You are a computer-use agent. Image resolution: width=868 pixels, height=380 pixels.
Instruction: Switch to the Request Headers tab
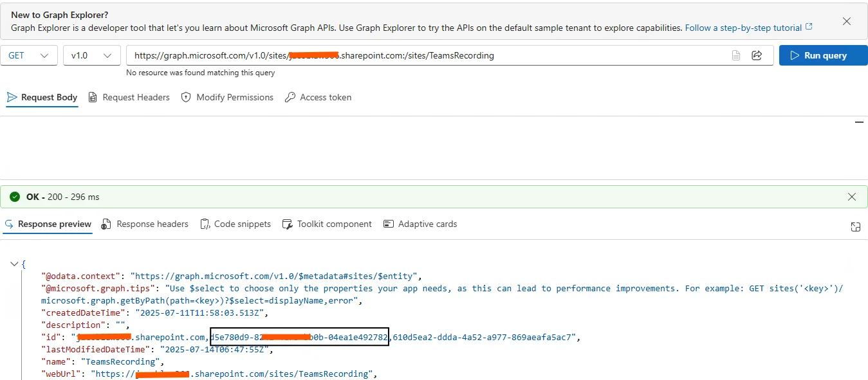tap(129, 98)
